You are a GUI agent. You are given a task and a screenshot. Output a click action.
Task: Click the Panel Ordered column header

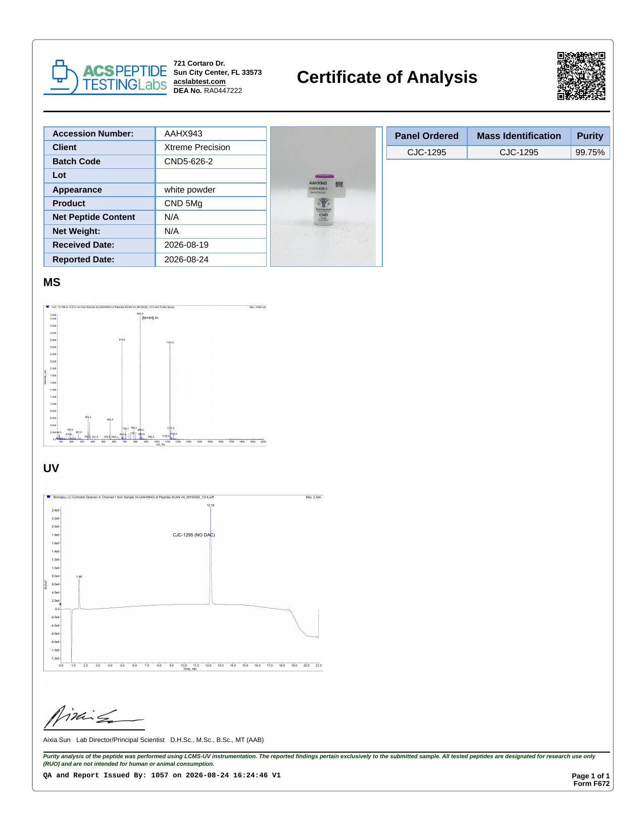(427, 136)
